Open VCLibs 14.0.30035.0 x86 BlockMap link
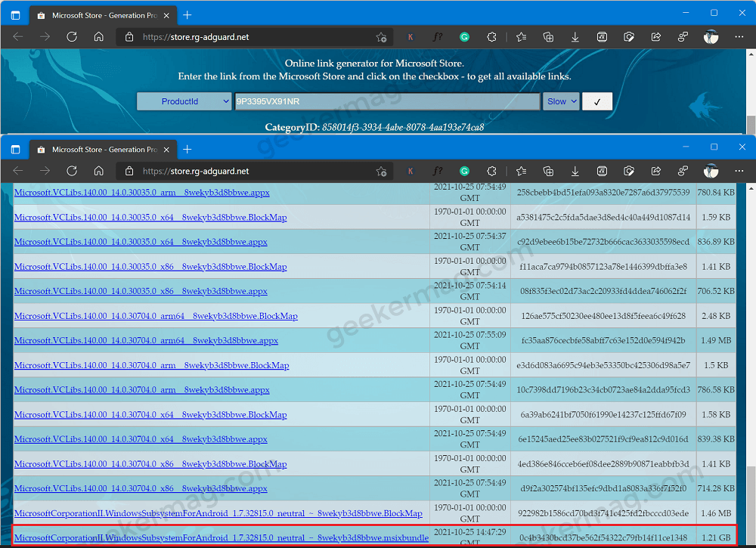Screen dimensions: 756x548 pyautogui.click(x=150, y=267)
